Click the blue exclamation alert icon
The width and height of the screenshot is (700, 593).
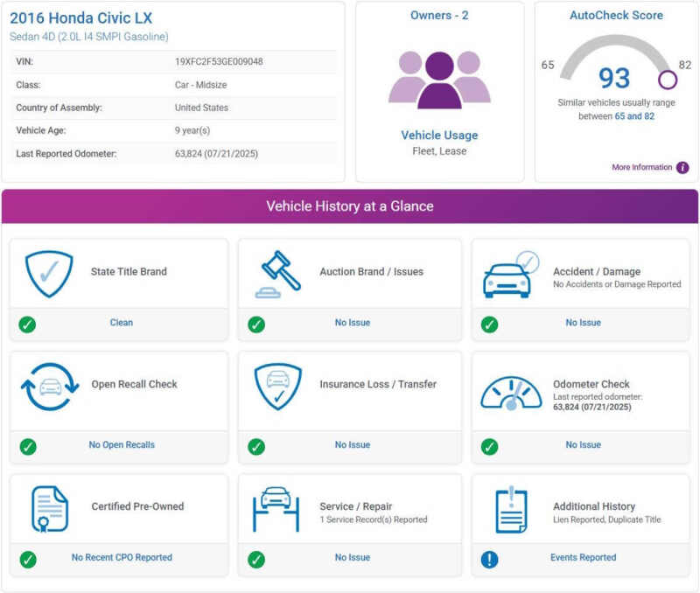point(489,559)
